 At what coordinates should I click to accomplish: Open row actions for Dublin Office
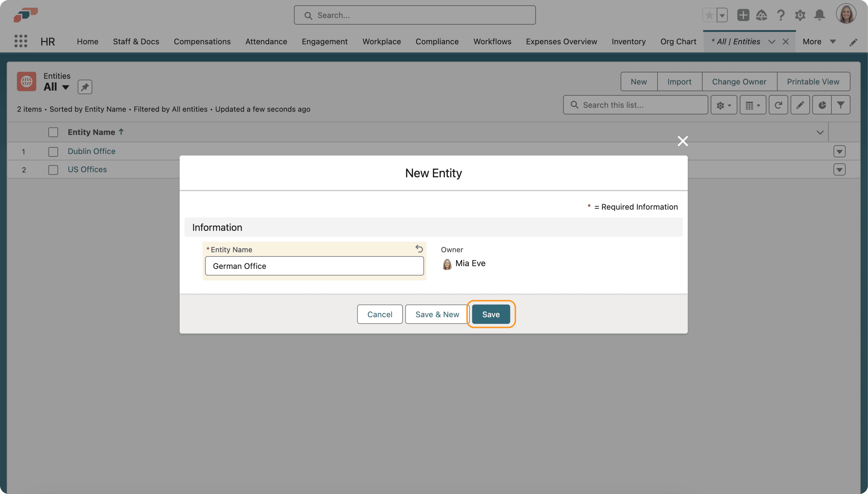(839, 151)
